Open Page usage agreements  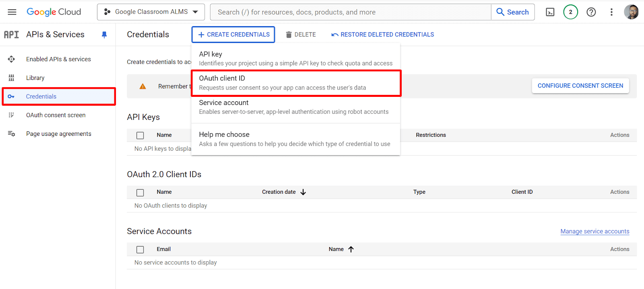(59, 133)
